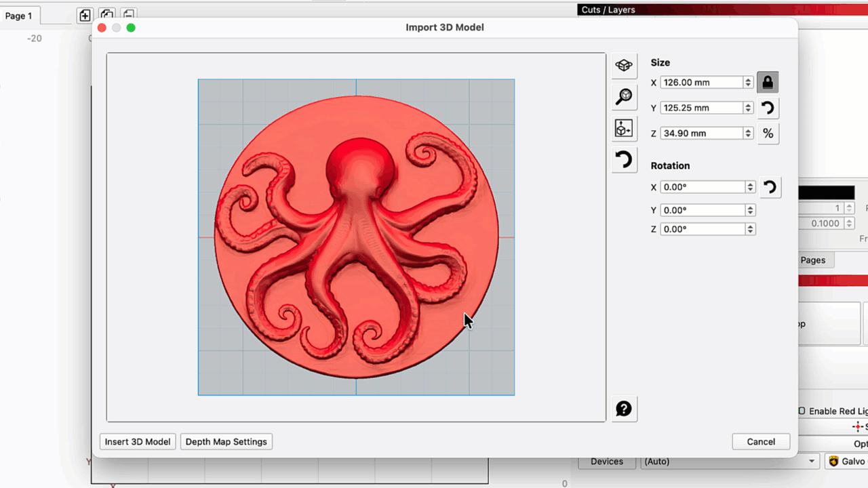Reset the 3D preview view
Image resolution: width=868 pixels, height=488 pixels.
[624, 160]
